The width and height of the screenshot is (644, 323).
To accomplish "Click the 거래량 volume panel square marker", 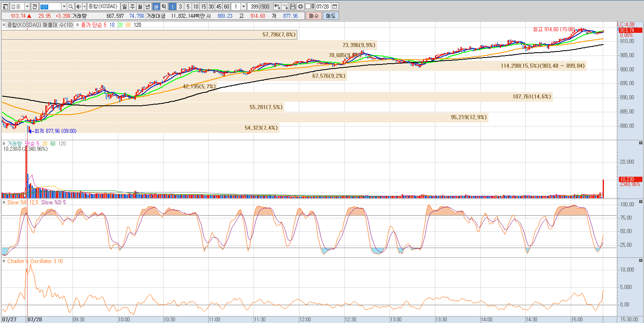I will 4,143.
